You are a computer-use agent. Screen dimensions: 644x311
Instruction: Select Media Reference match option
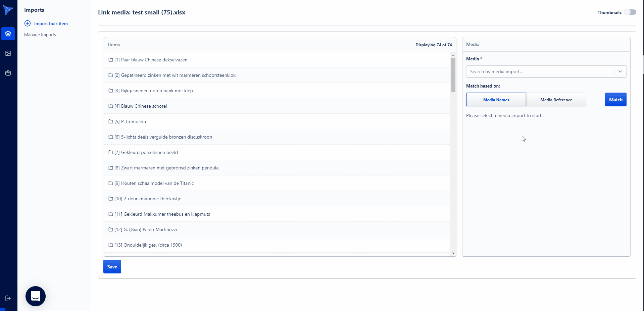(x=556, y=100)
